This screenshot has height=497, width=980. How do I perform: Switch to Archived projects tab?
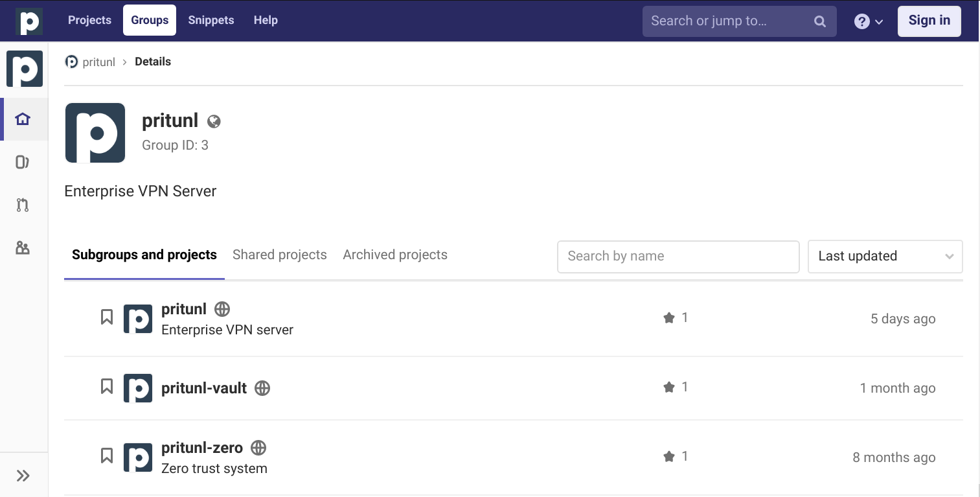[395, 255]
